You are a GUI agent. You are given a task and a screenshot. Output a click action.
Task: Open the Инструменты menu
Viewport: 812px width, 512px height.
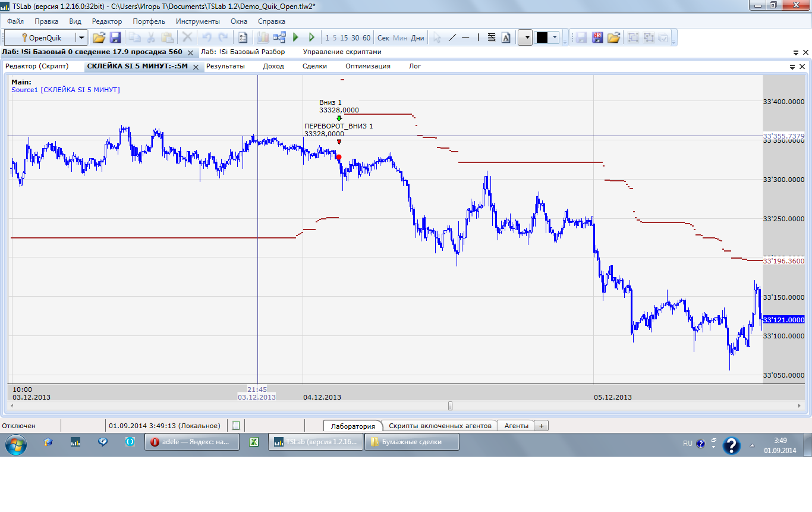[197, 21]
